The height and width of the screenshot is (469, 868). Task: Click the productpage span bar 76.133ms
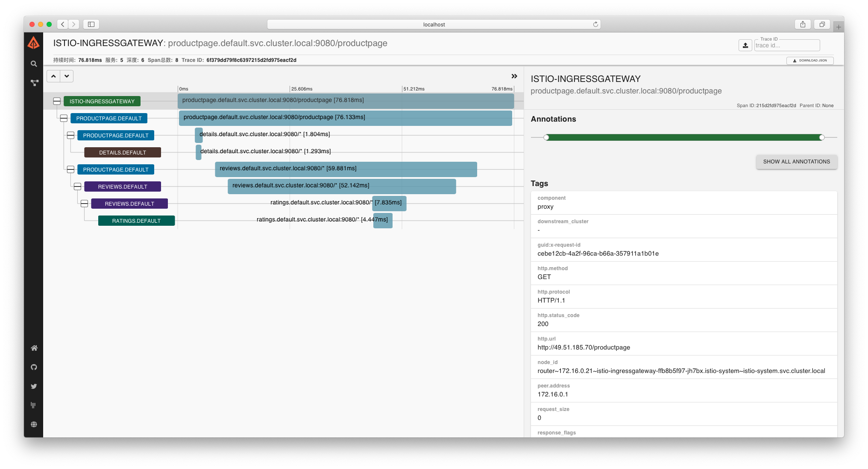[345, 118]
